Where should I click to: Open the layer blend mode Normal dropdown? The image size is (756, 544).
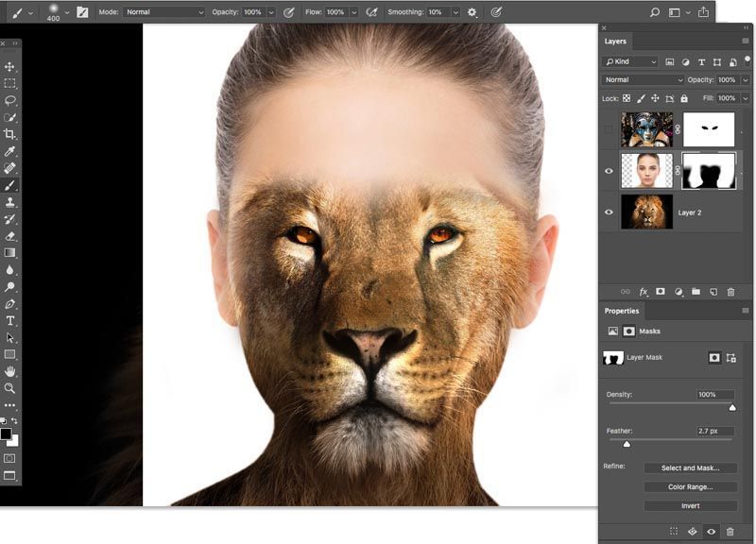[x=642, y=80]
